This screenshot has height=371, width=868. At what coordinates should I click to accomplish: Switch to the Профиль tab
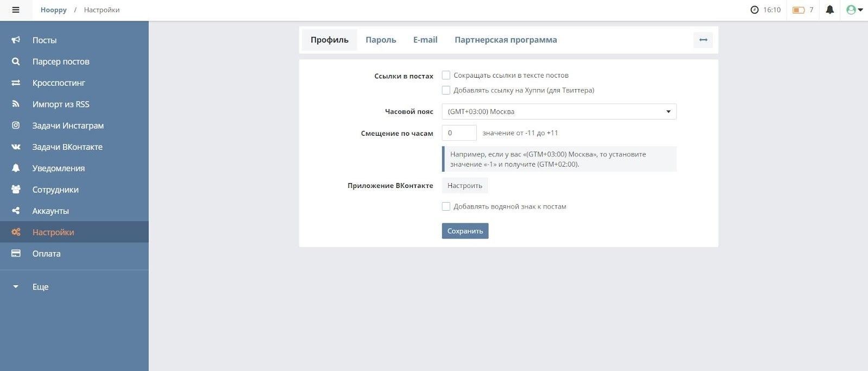point(329,40)
